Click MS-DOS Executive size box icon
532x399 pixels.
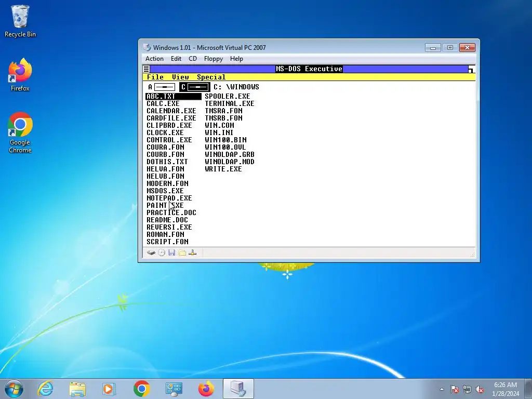click(472, 69)
